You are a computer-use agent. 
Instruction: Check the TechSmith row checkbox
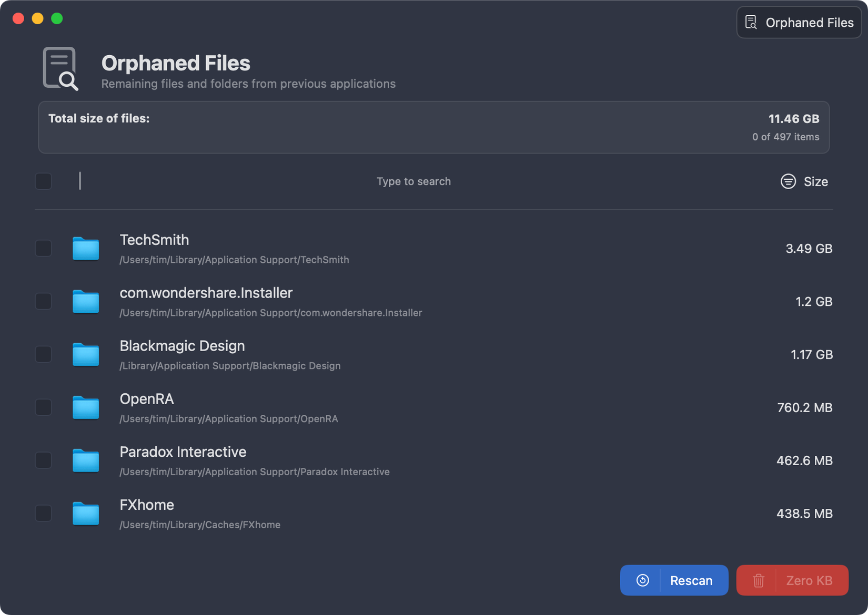[x=43, y=249]
